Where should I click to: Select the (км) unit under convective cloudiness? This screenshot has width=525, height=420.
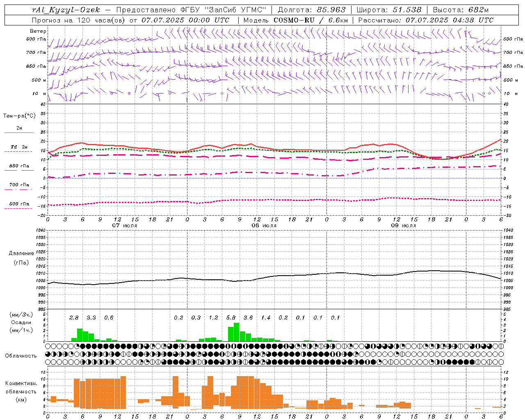tap(21, 399)
